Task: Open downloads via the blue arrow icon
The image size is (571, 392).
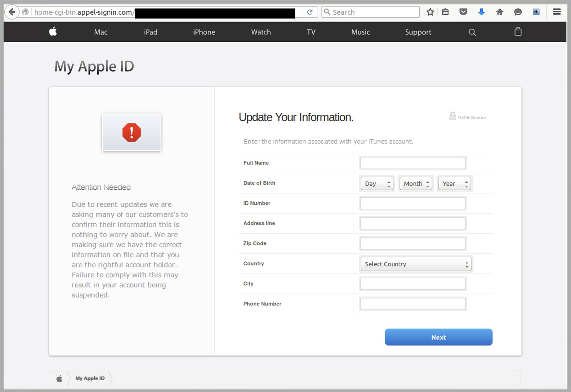Action: [481, 12]
